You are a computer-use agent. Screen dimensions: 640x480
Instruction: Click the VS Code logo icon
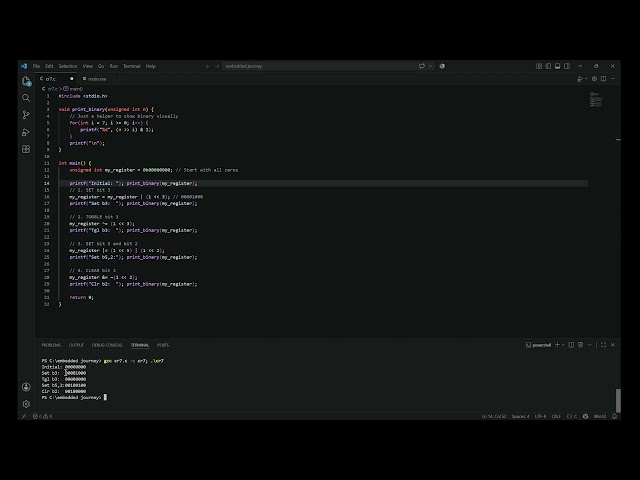click(24, 66)
